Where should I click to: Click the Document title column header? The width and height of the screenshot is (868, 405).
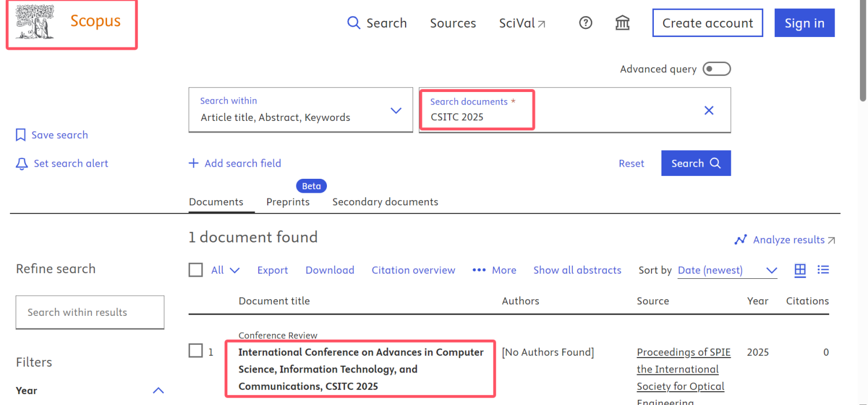pos(274,301)
